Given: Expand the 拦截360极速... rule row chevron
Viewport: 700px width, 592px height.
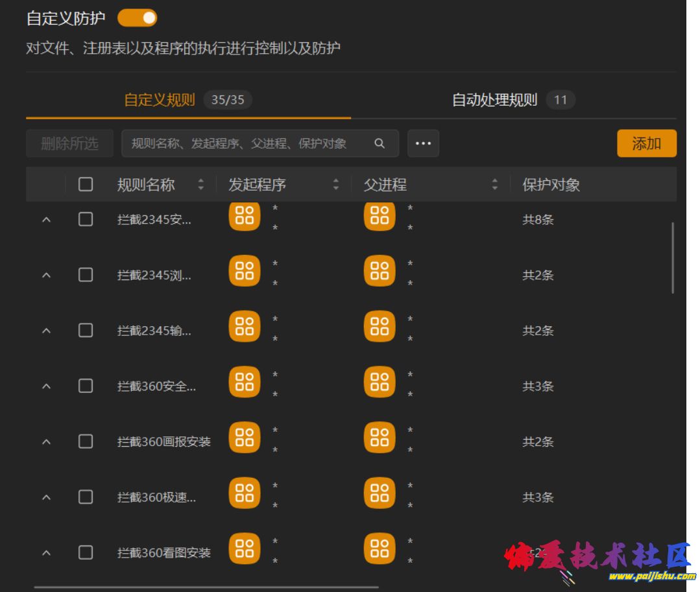Looking at the screenshot, I should click(x=46, y=497).
